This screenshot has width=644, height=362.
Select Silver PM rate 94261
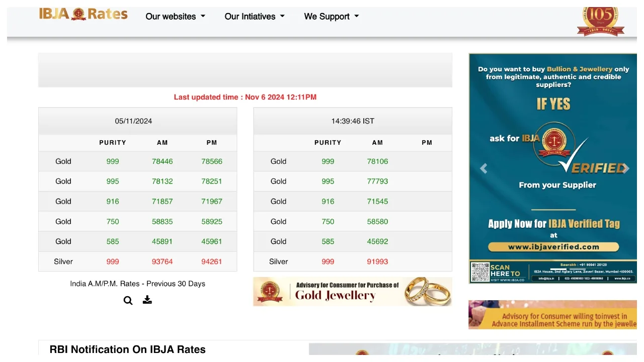click(x=212, y=262)
